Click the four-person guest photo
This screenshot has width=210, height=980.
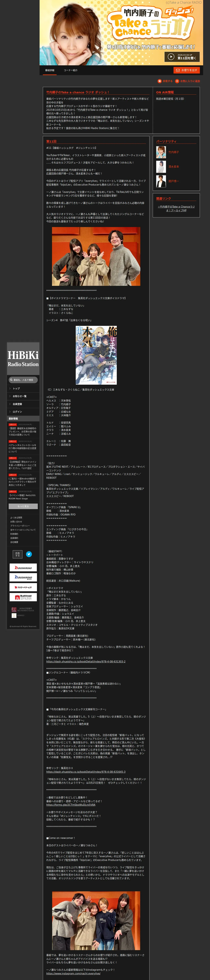(x=96, y=921)
